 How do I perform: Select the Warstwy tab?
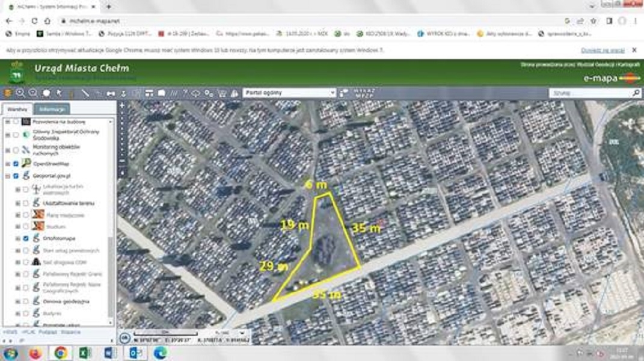pos(17,109)
